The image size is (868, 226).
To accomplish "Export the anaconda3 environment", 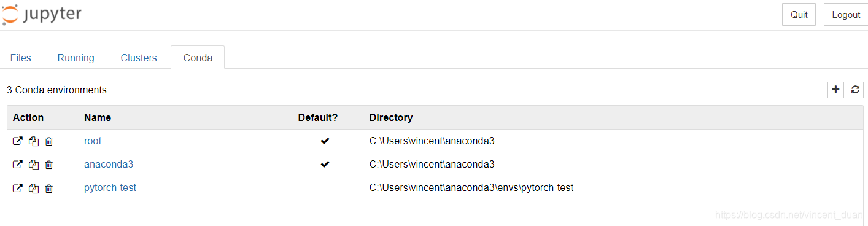I will pos(18,165).
